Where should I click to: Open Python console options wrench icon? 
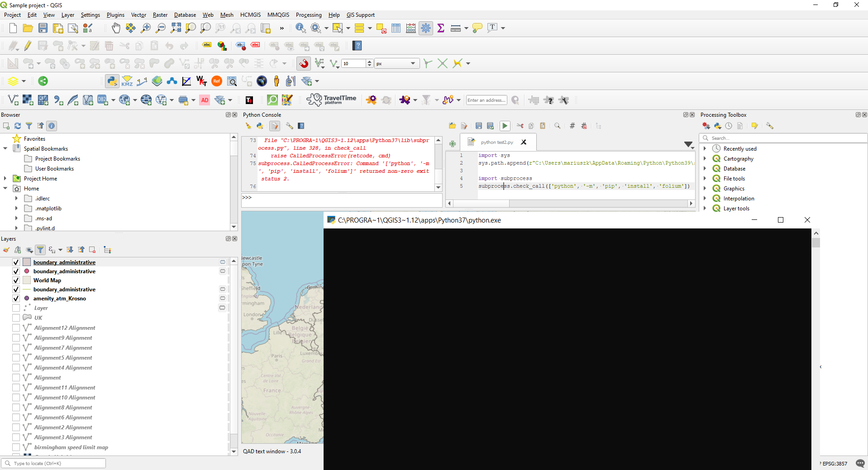[x=289, y=126]
